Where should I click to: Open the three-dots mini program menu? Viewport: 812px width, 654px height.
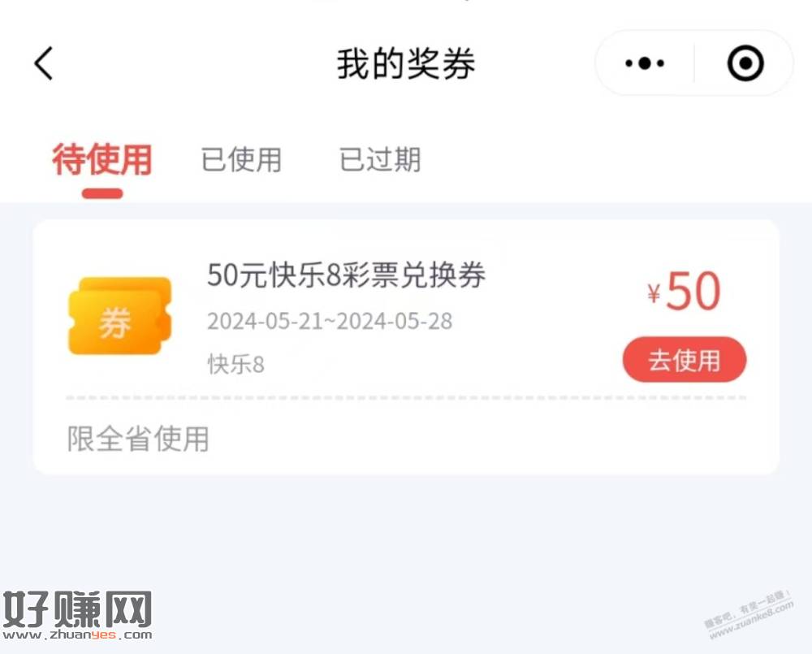[x=645, y=63]
